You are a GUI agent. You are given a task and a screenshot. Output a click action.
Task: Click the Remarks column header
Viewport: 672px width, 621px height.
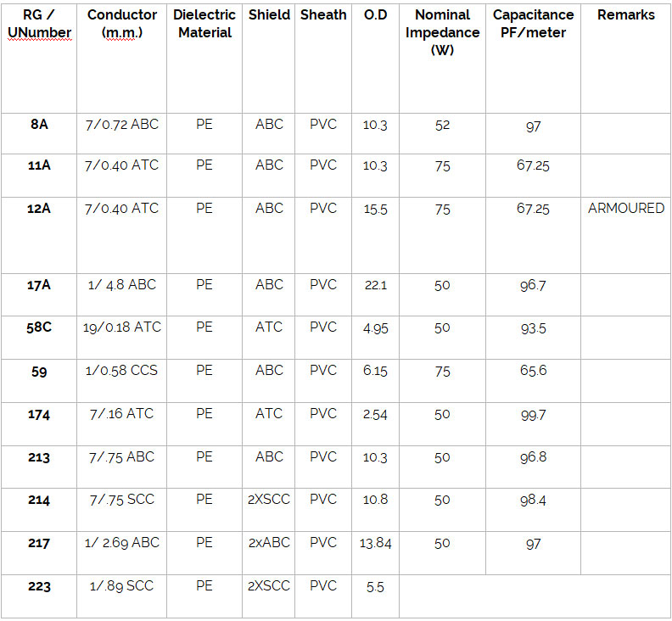point(625,15)
